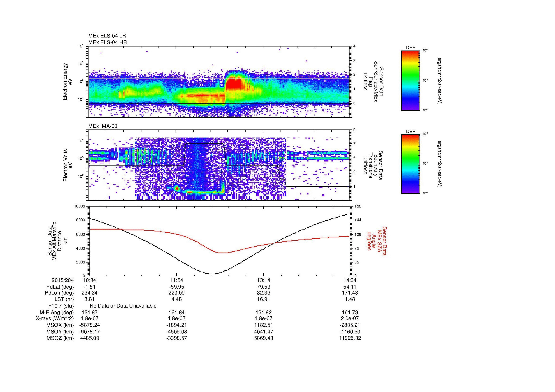
Task: Click the 'Boundary Transitions unitless' right axis label
Action: [373, 166]
